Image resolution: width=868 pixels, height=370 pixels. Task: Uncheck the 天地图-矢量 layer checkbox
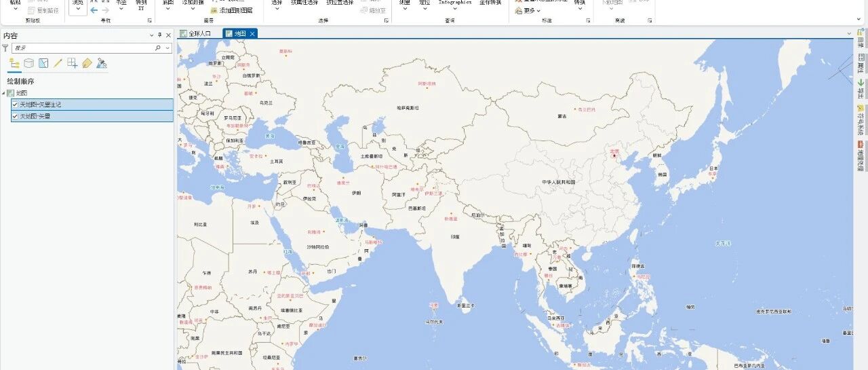pos(16,116)
